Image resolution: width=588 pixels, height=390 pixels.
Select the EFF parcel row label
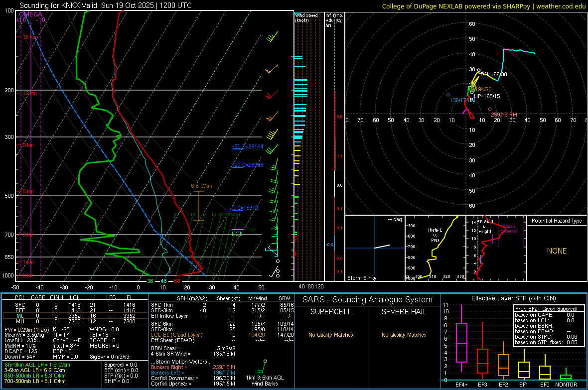point(20,310)
